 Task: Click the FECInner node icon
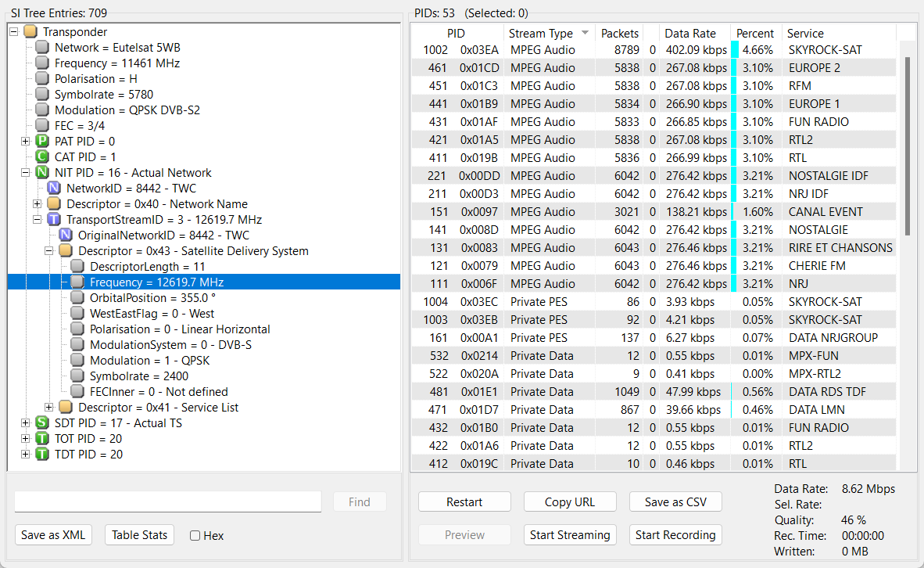tap(77, 392)
